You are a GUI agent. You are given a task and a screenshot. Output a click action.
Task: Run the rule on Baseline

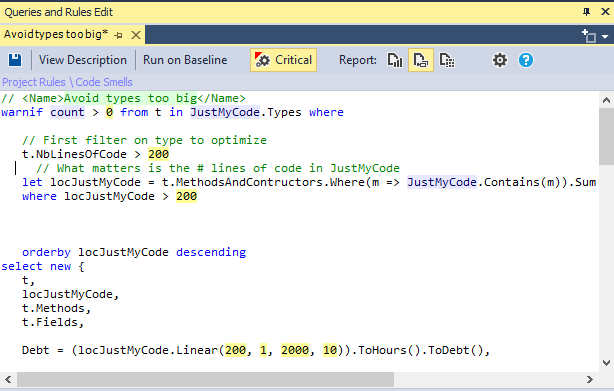185,60
